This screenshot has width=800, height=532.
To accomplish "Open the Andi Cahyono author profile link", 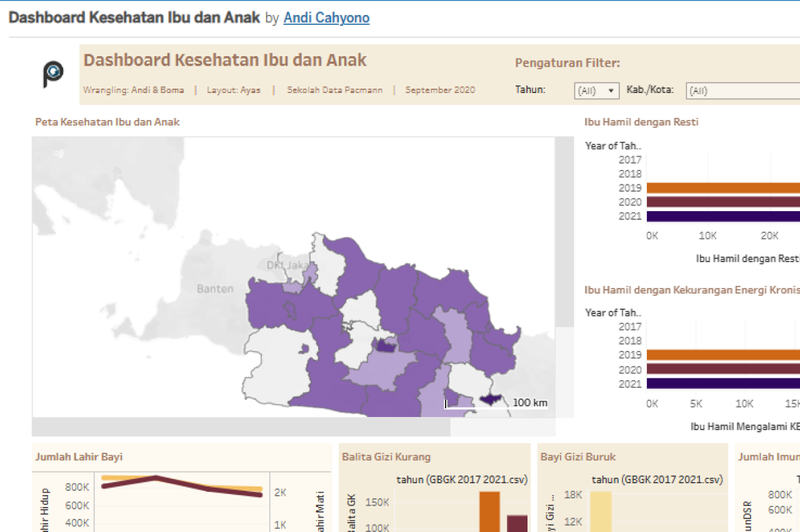I will 326,17.
